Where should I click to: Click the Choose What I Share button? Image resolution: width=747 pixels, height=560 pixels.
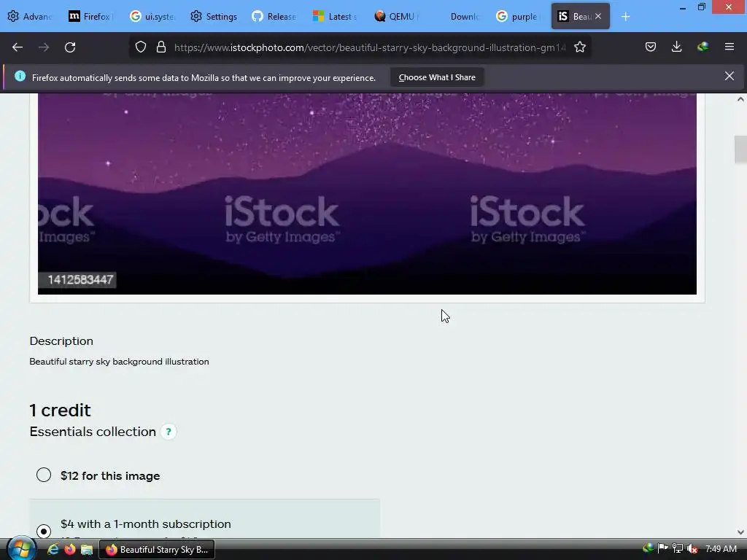(437, 77)
